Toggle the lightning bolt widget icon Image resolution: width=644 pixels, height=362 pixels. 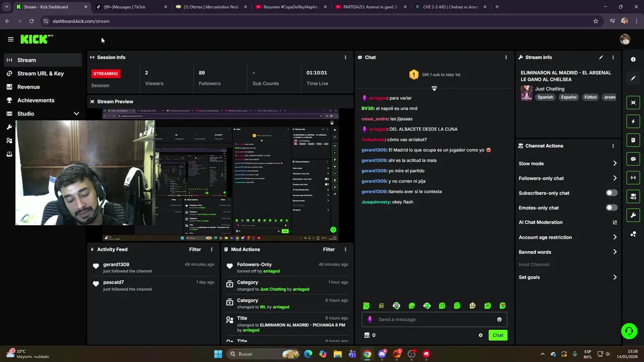pyautogui.click(x=633, y=121)
